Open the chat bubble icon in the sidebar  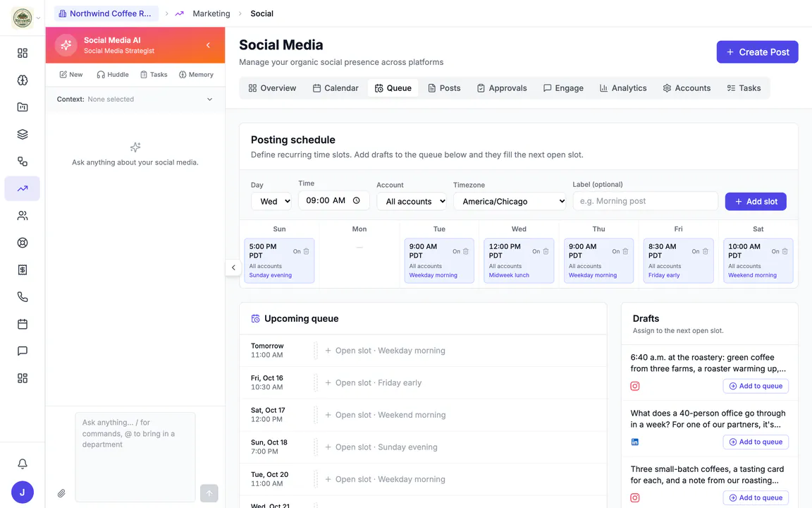pos(23,351)
